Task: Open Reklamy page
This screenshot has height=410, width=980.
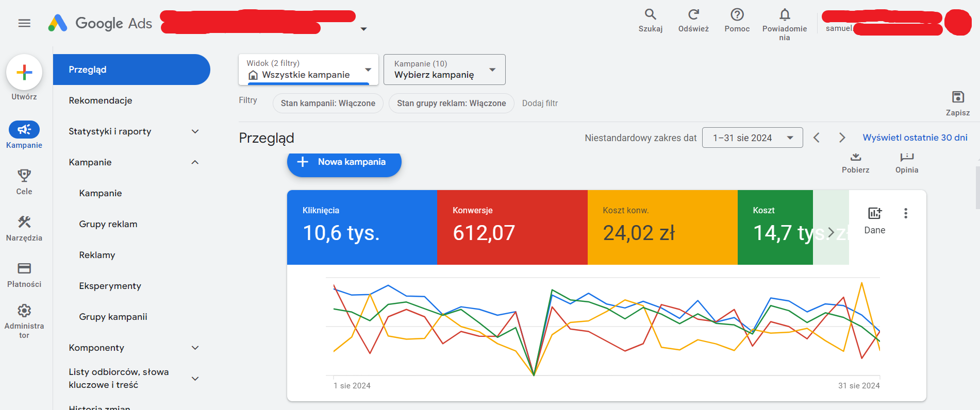Action: [x=97, y=255]
